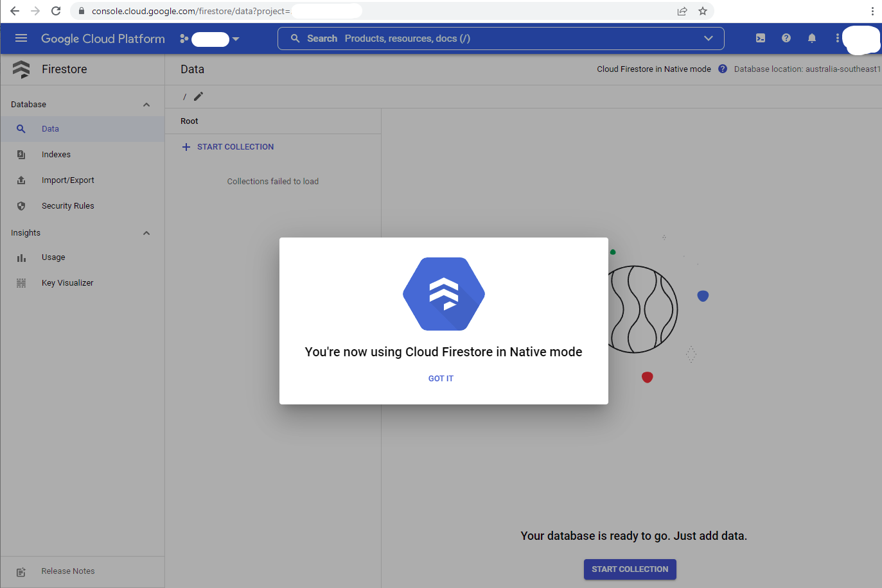
Task: Click the pencil icon to edit database path
Action: [x=198, y=96]
